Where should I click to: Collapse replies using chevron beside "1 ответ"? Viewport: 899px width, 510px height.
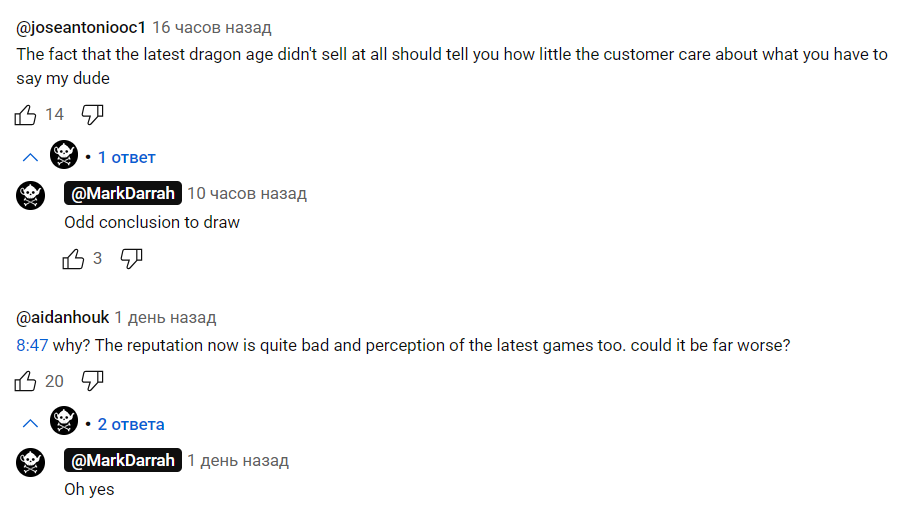pyautogui.click(x=30, y=157)
